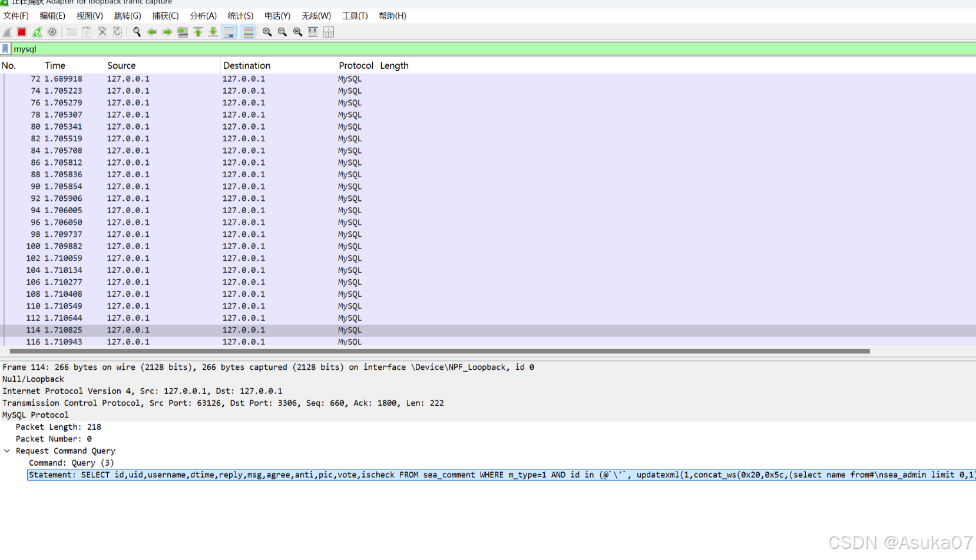Collapse the Request Command Query tree node

(7, 451)
